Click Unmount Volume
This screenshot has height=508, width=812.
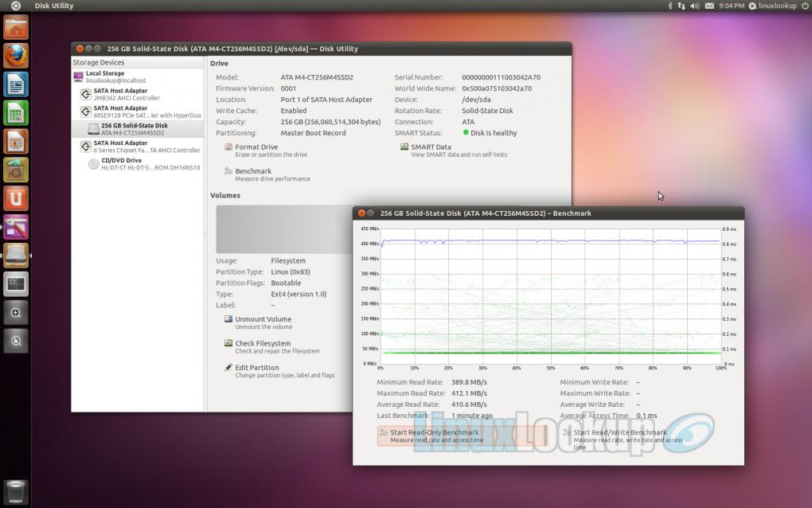pos(258,322)
